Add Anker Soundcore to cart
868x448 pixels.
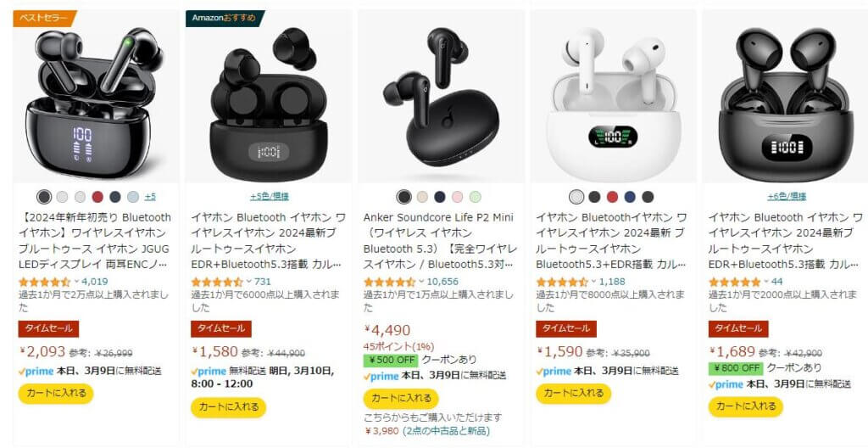(401, 399)
